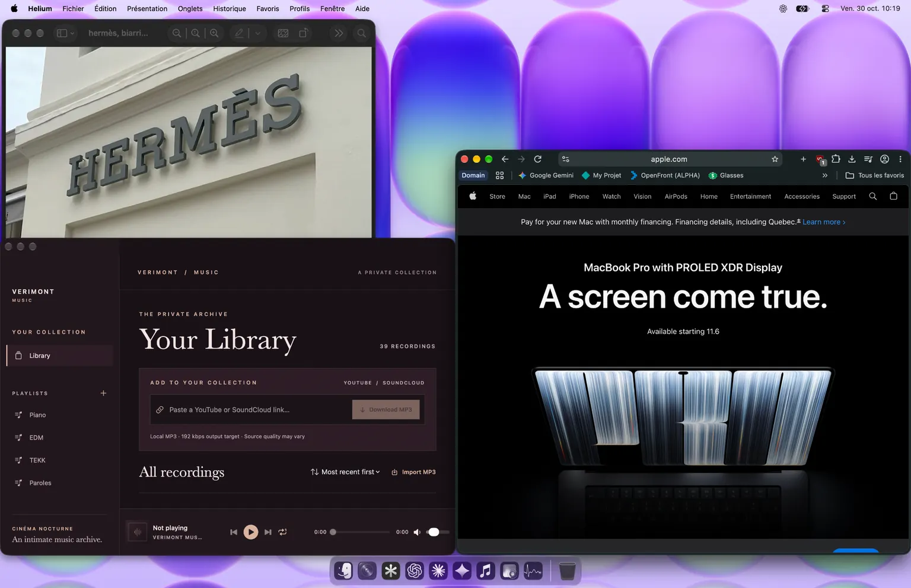This screenshot has height=588, width=911.
Task: Skip to next track in Verimont player
Action: [x=268, y=532]
